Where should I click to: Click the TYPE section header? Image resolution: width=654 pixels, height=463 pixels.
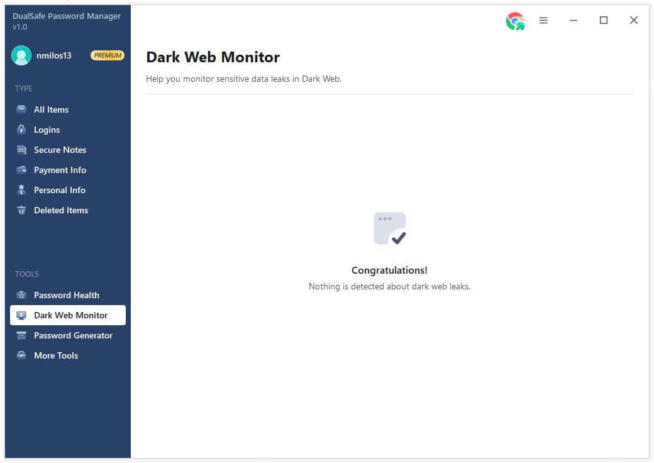click(x=24, y=88)
